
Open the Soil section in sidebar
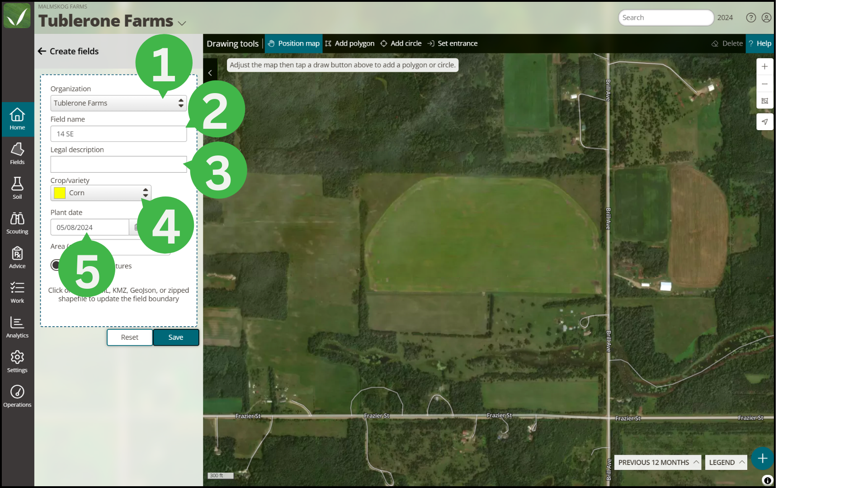(17, 188)
